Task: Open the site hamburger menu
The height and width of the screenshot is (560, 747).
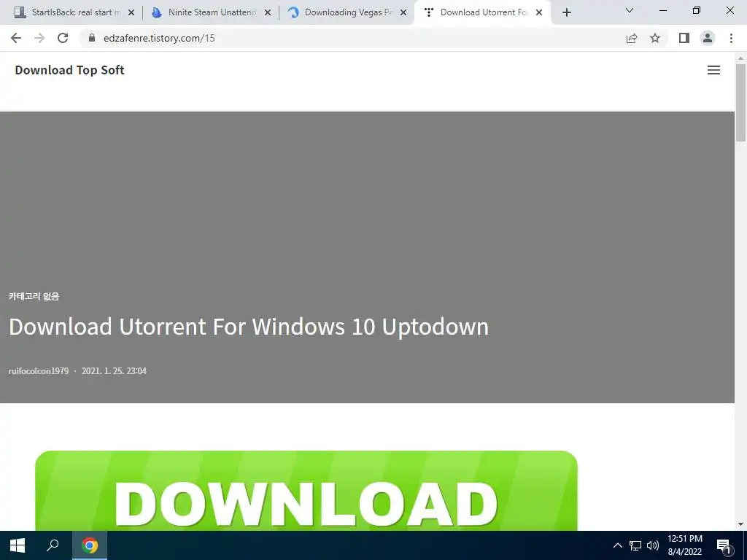Action: [x=713, y=70]
